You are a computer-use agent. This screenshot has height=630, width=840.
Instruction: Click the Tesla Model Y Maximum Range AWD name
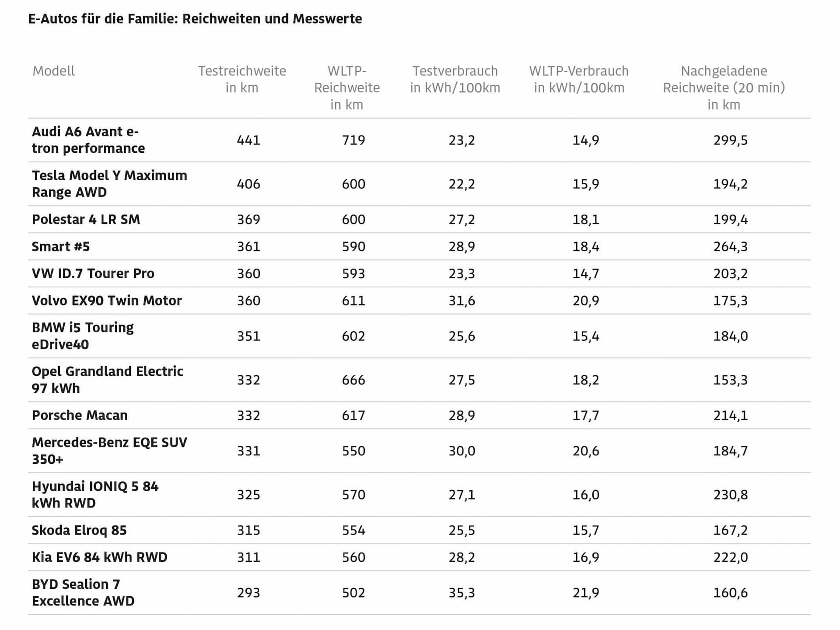click(109, 184)
